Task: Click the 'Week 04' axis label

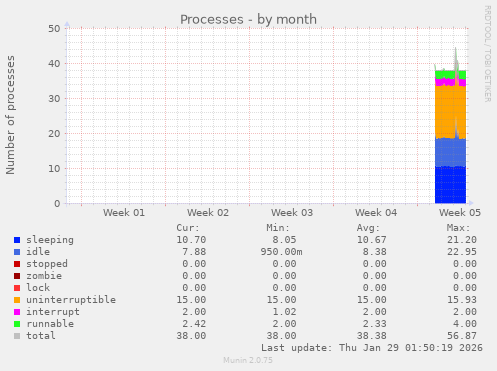Action: pos(376,213)
